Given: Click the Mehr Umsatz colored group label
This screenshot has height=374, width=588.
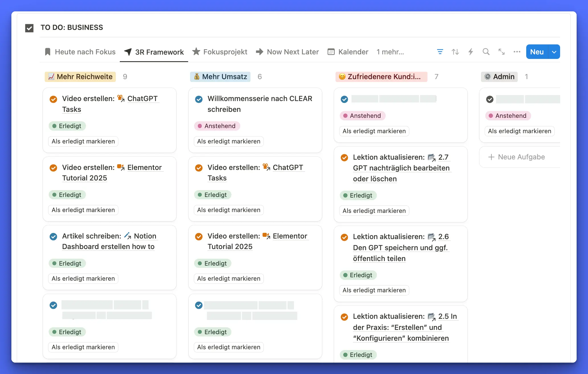Looking at the screenshot, I should 220,77.
